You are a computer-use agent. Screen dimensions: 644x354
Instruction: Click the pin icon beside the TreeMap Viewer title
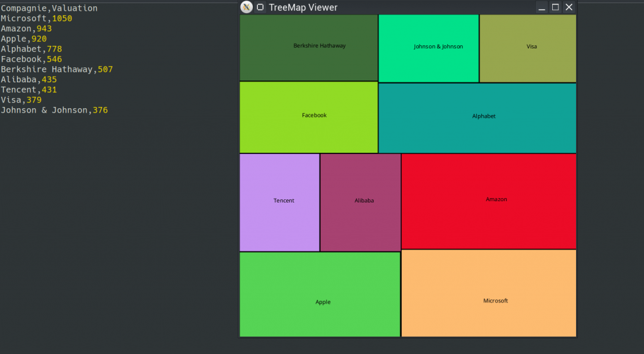(260, 7)
